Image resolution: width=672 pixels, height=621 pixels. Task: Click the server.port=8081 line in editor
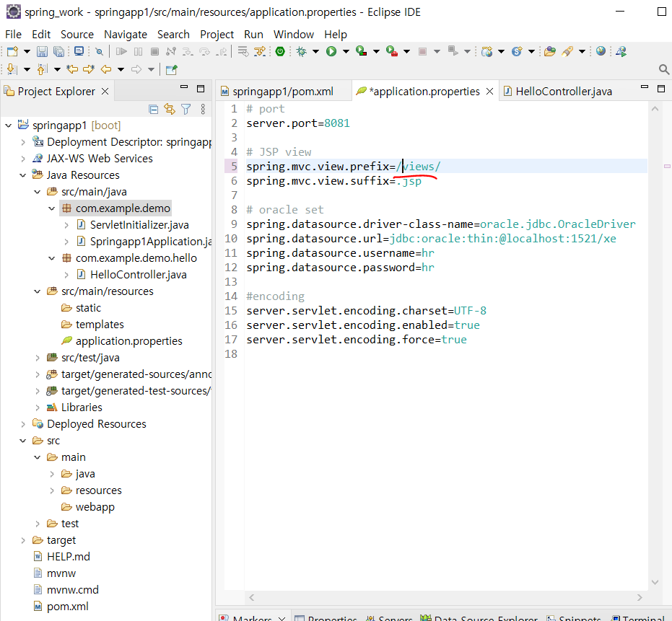click(x=298, y=123)
